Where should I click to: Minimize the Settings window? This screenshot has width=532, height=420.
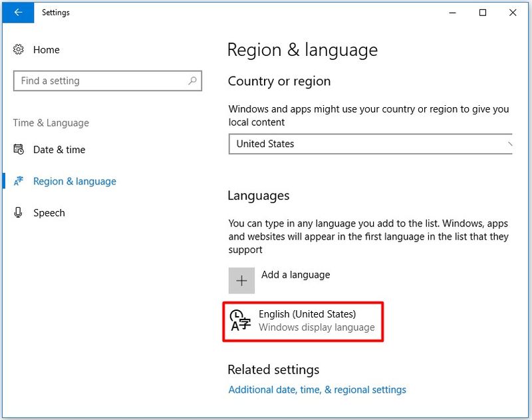point(452,13)
